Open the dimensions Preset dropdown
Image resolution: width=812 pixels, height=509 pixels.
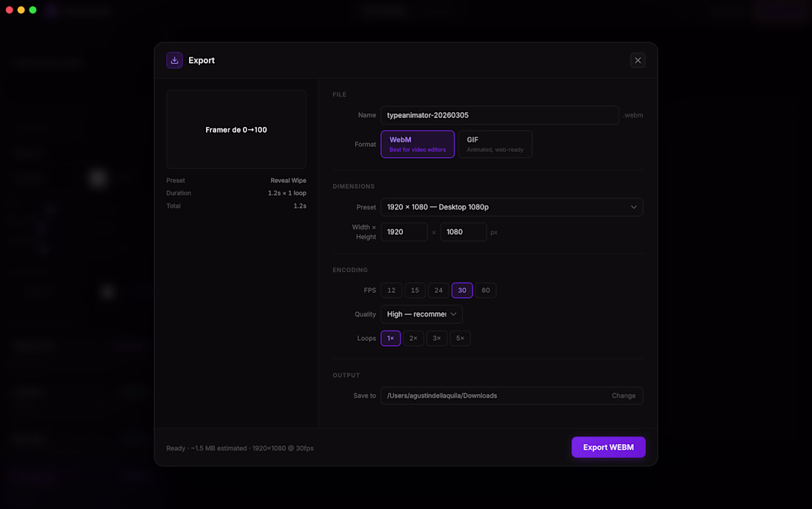(511, 207)
